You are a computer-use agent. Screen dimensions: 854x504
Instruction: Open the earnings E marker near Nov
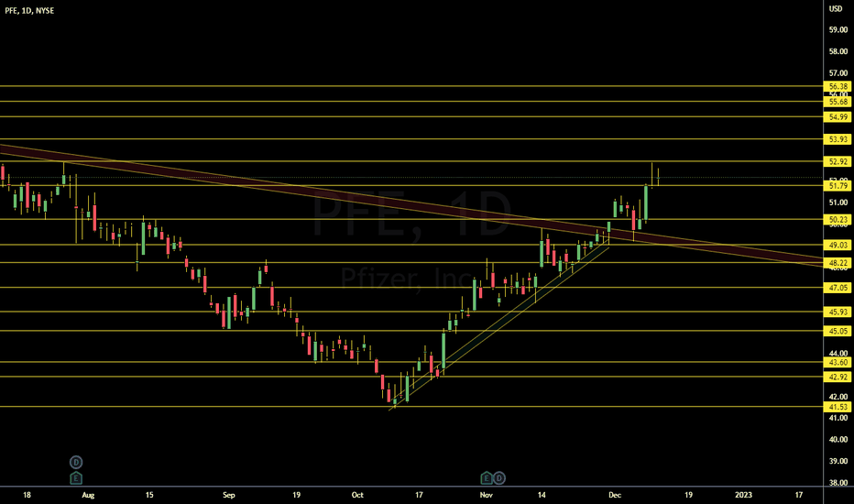point(487,478)
